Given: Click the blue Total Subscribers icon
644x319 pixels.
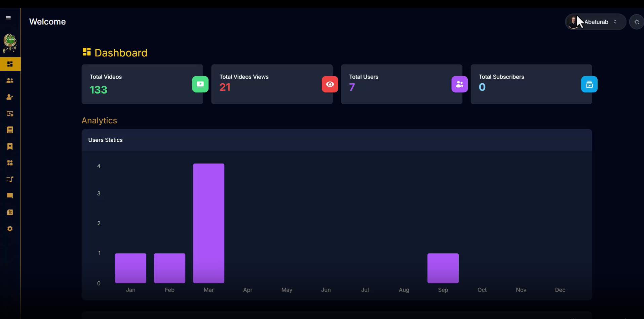Looking at the screenshot, I should click(589, 84).
